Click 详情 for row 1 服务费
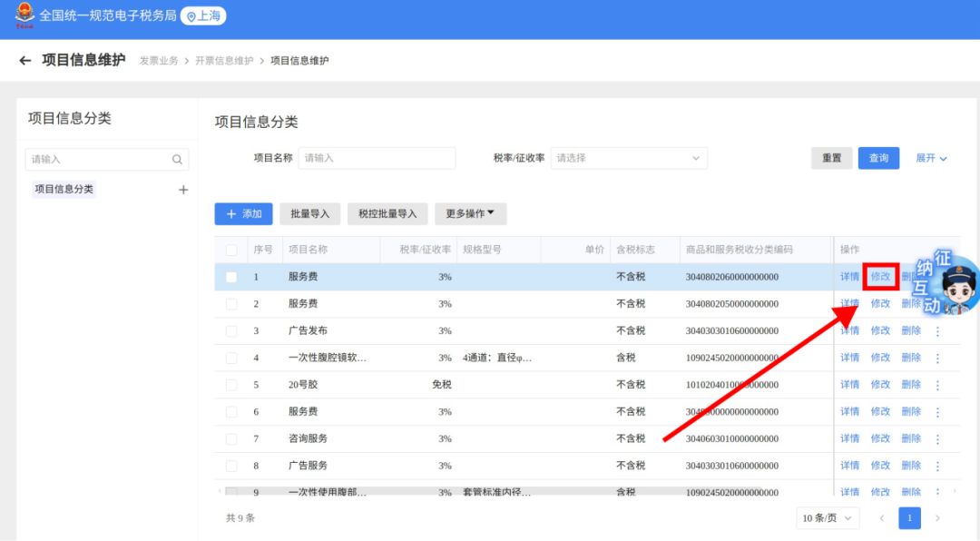The image size is (980, 541). [850, 277]
